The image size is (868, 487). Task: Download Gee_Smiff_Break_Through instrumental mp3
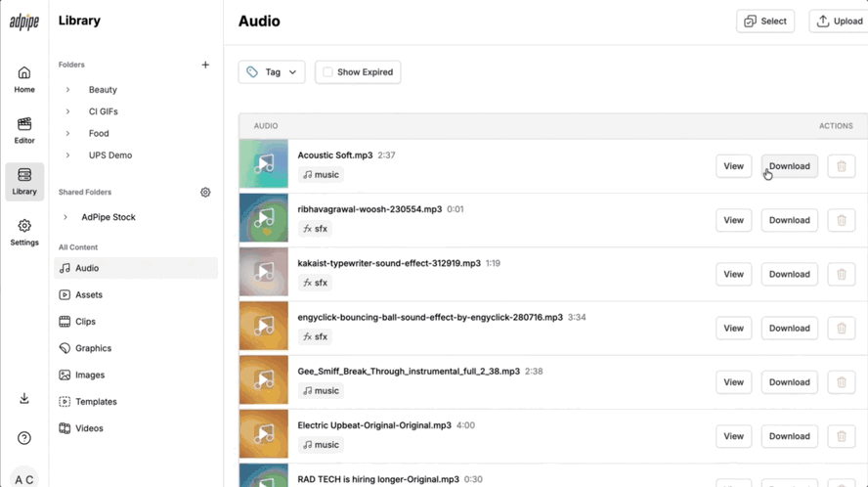790,382
